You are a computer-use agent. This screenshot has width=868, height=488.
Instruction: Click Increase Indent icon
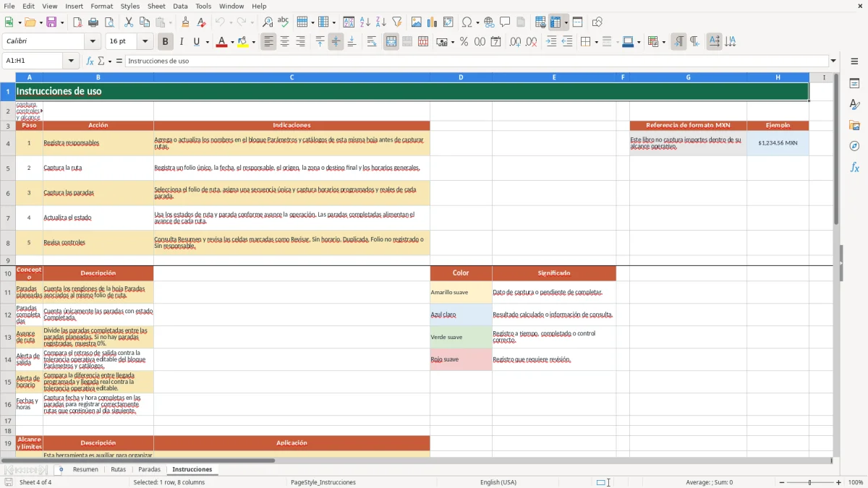click(x=551, y=42)
